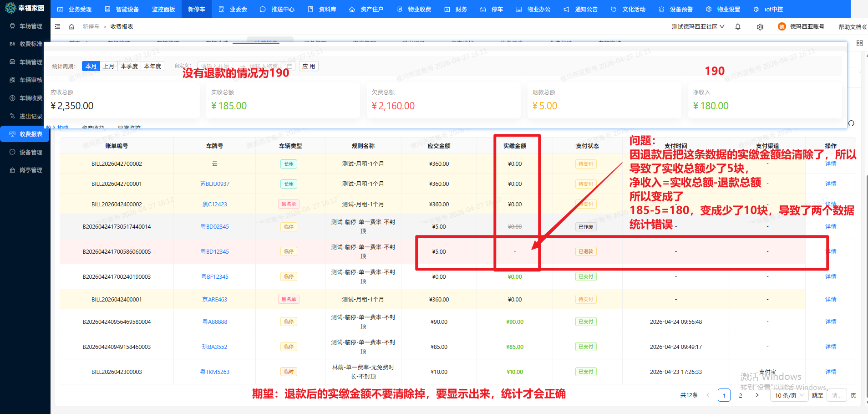This screenshot has height=414, width=868.
Task: Open the notification bell
Action: click(738, 27)
